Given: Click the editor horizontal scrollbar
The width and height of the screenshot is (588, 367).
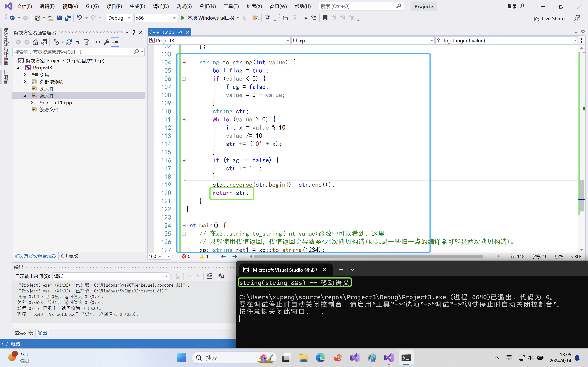Looking at the screenshot, I should [368, 256].
